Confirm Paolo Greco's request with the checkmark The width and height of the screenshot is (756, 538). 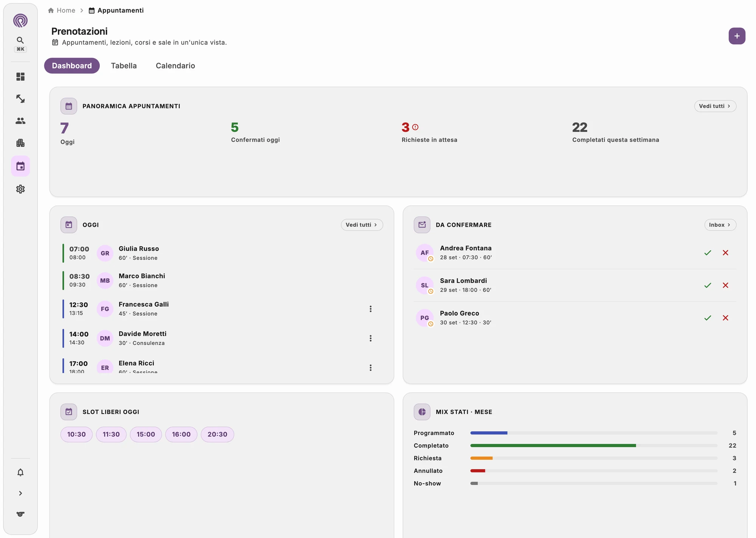click(x=708, y=318)
